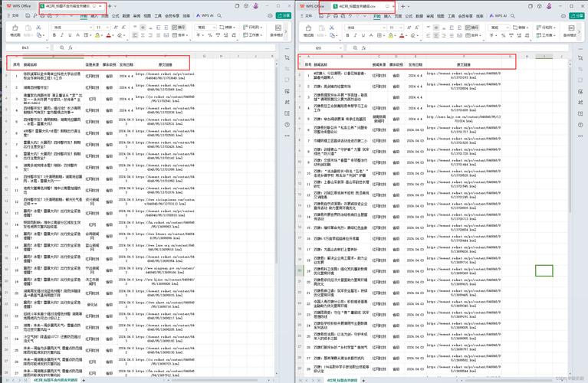Click the search magnifier in right window menu bar
This screenshot has height=383, width=588.
click(x=513, y=16)
